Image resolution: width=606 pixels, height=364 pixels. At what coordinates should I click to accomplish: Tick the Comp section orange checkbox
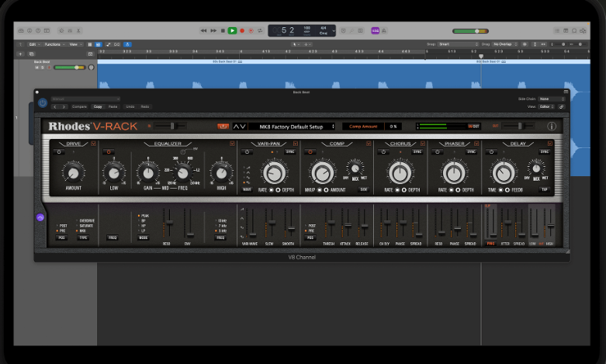(369, 144)
